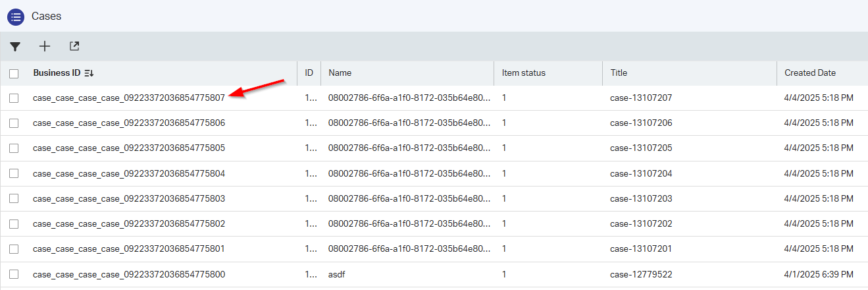Image resolution: width=868 pixels, height=290 pixels.
Task: Check the box for case ending 775807
Action: [14, 98]
